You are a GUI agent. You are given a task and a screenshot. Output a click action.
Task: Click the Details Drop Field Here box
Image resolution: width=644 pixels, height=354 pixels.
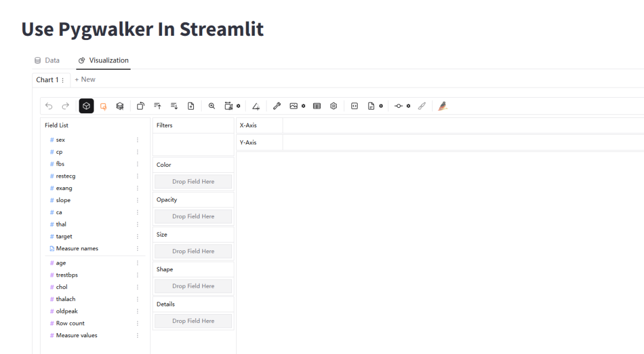pyautogui.click(x=193, y=321)
